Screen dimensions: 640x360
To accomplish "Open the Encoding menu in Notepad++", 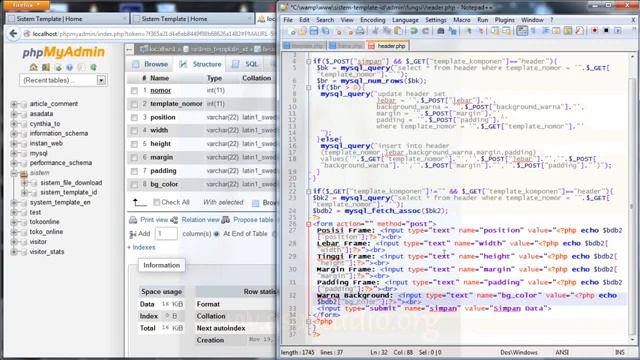I will (372, 20).
